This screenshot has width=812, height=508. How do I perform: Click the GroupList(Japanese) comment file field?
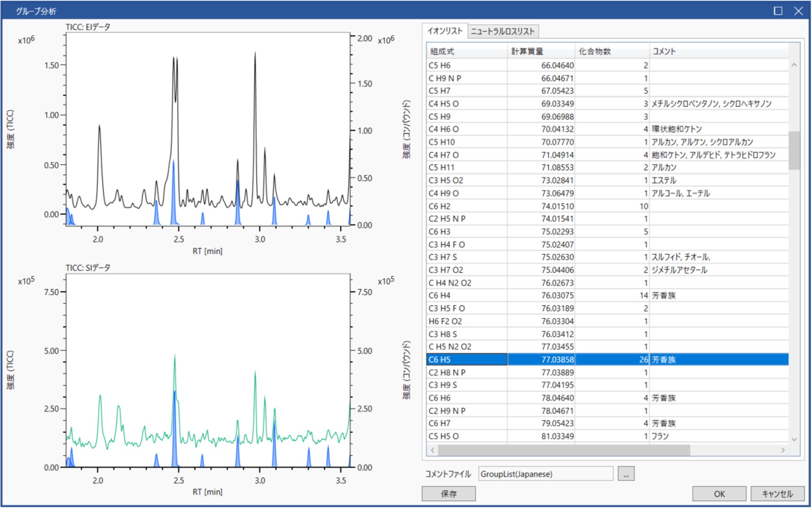click(546, 474)
